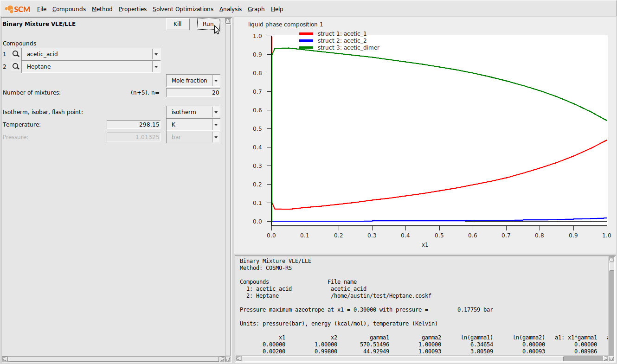
Task: Click the Kill button
Action: pyautogui.click(x=178, y=24)
